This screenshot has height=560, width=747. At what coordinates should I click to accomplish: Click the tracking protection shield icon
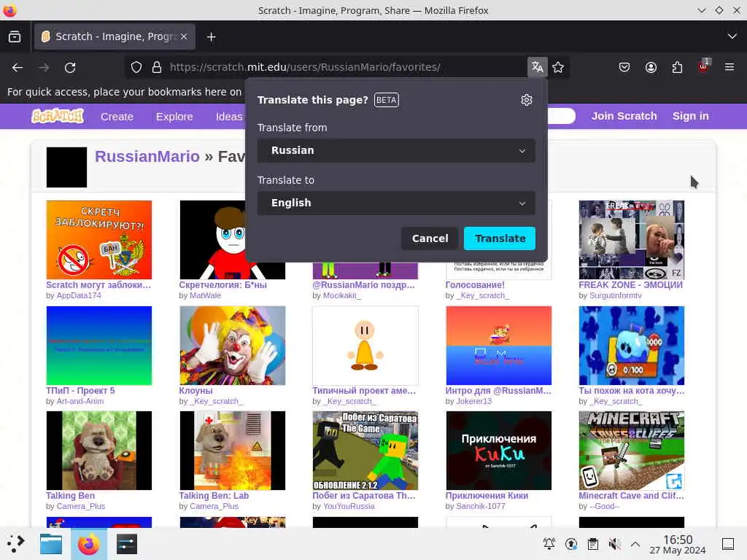[x=136, y=67]
